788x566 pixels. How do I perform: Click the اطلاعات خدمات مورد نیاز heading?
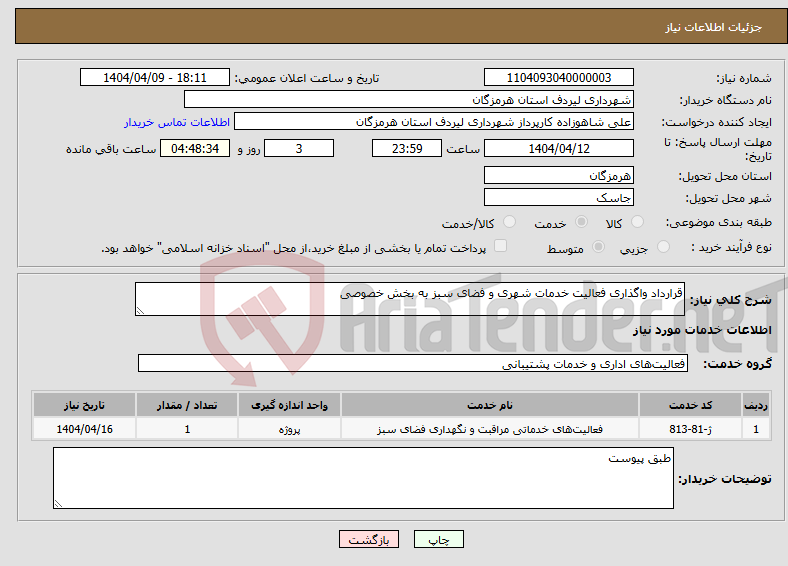(702, 330)
